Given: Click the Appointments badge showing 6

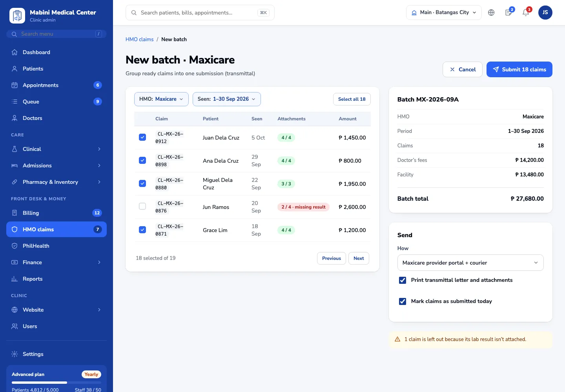Looking at the screenshot, I should click(98, 85).
